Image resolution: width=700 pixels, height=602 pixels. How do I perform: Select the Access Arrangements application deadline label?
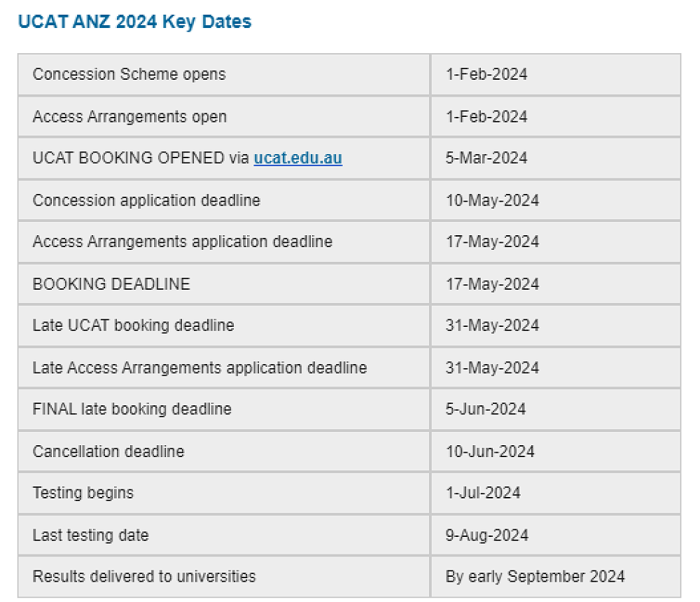coord(182,241)
